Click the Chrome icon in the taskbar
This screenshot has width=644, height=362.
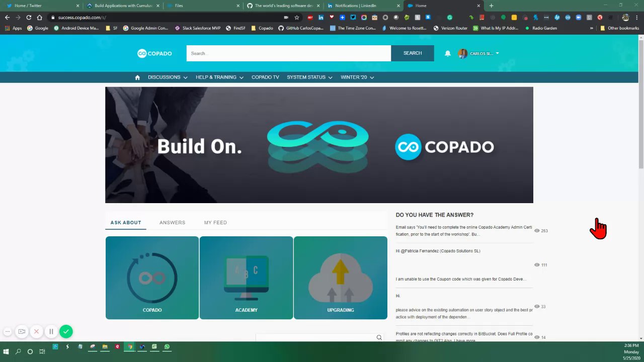[130, 347]
